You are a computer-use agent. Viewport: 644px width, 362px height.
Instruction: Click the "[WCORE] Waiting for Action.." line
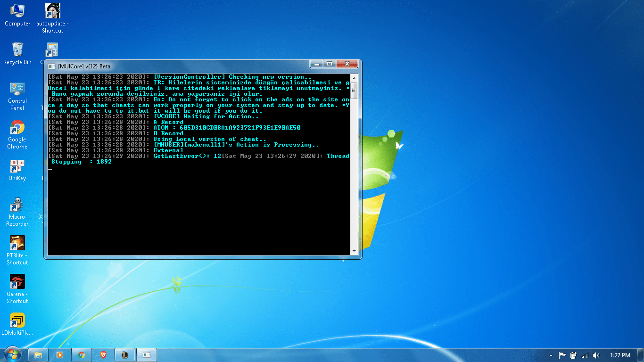pyautogui.click(x=206, y=116)
